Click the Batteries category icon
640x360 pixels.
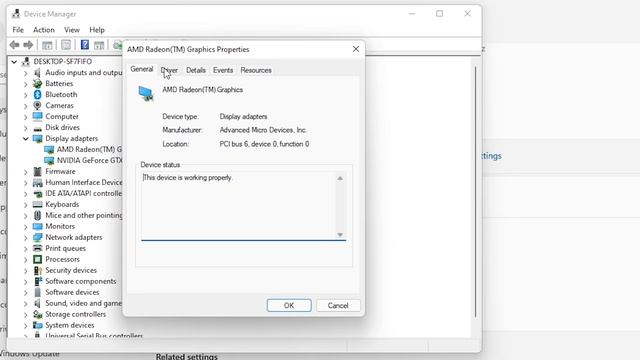tap(38, 83)
